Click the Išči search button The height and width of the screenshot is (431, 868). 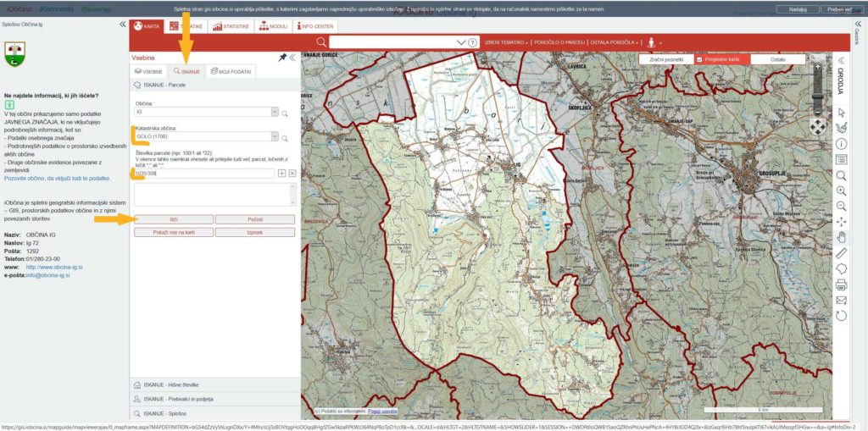173,219
